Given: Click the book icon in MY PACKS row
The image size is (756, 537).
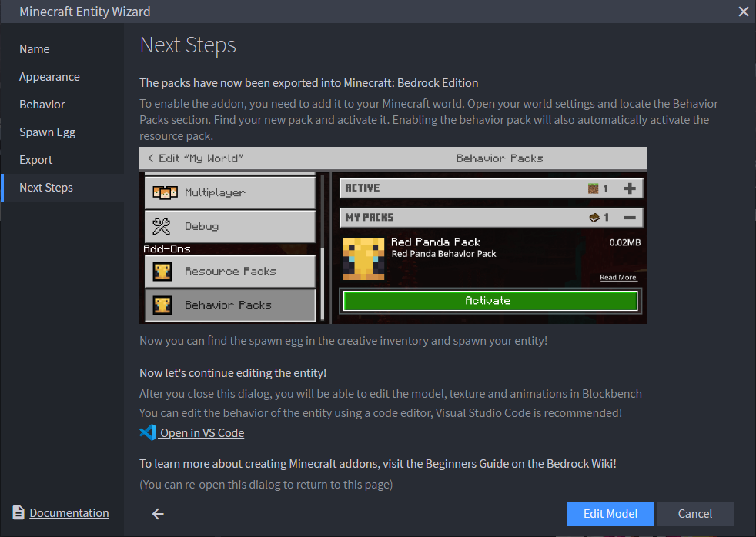Looking at the screenshot, I should pos(594,218).
